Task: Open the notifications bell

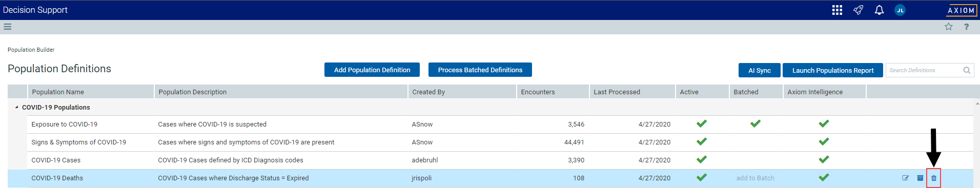Action: [x=879, y=10]
